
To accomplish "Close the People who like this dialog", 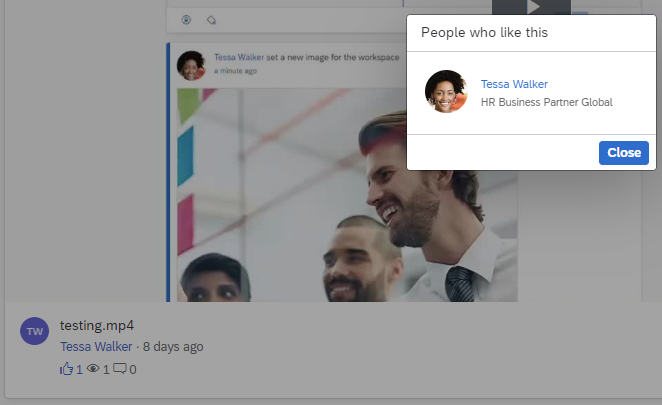I will pos(624,153).
